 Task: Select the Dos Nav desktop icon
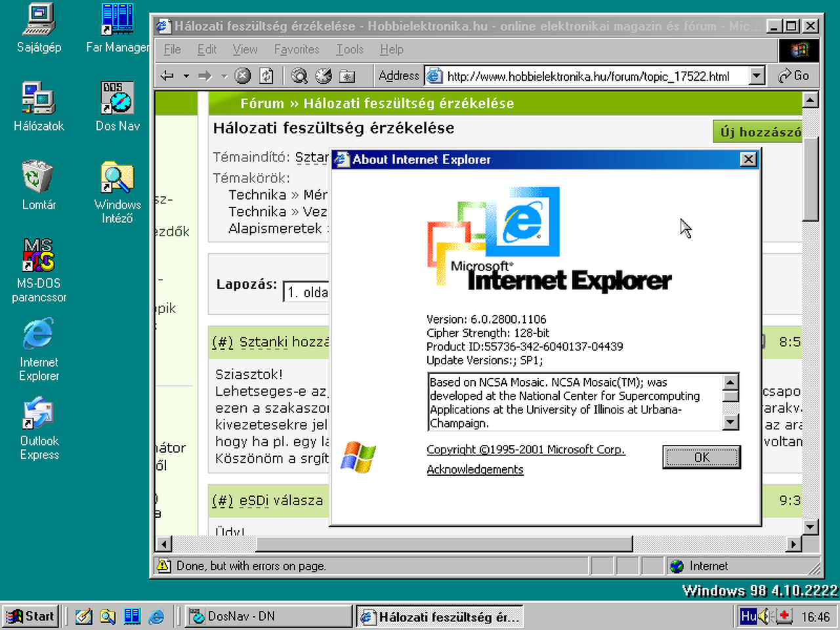[x=117, y=107]
